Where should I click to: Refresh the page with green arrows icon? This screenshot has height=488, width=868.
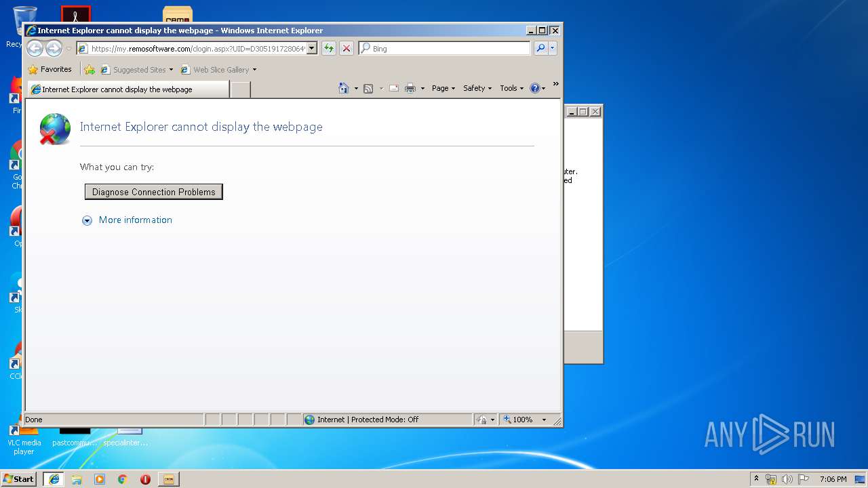(x=329, y=48)
